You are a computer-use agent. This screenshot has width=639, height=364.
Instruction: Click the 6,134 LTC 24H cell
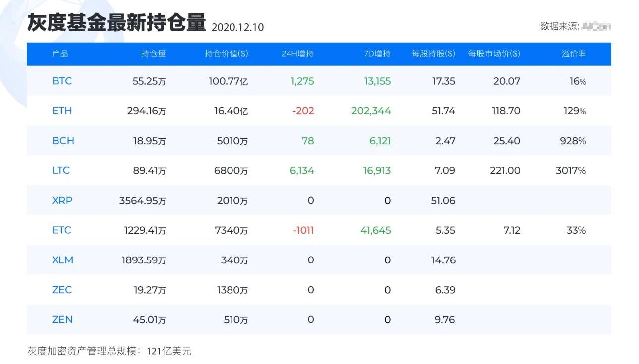pos(302,170)
